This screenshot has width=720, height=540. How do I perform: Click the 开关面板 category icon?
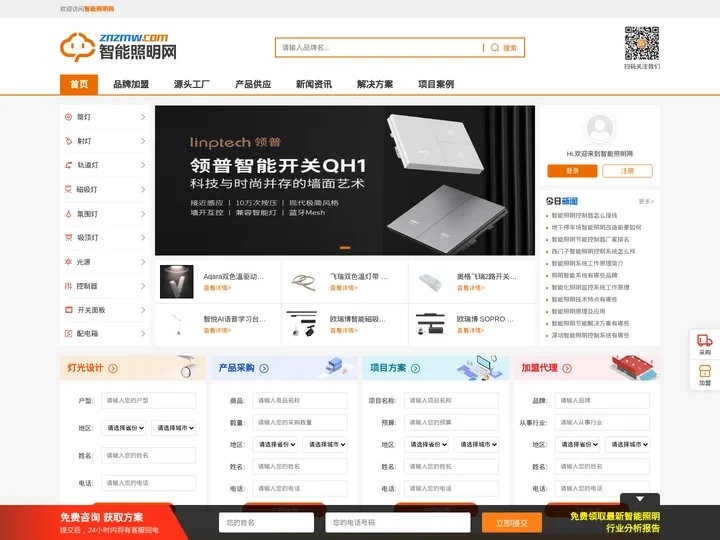click(x=68, y=309)
